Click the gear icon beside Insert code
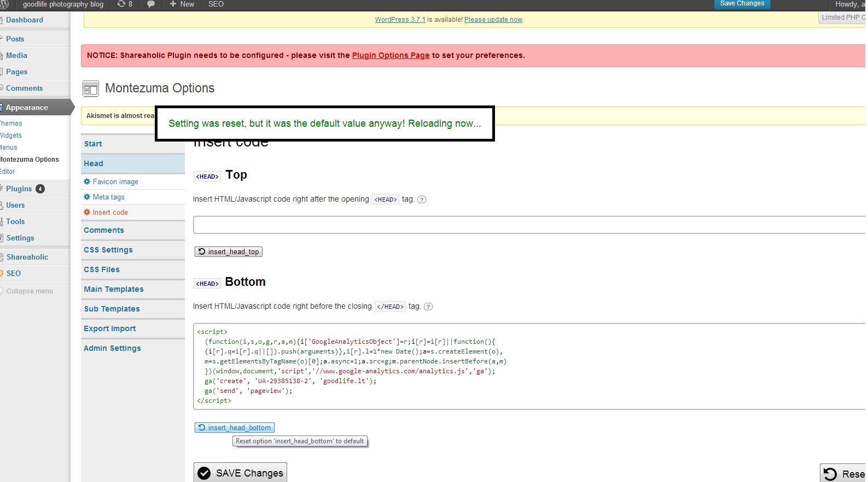Screen dimensions: 868x482 coord(86,212)
